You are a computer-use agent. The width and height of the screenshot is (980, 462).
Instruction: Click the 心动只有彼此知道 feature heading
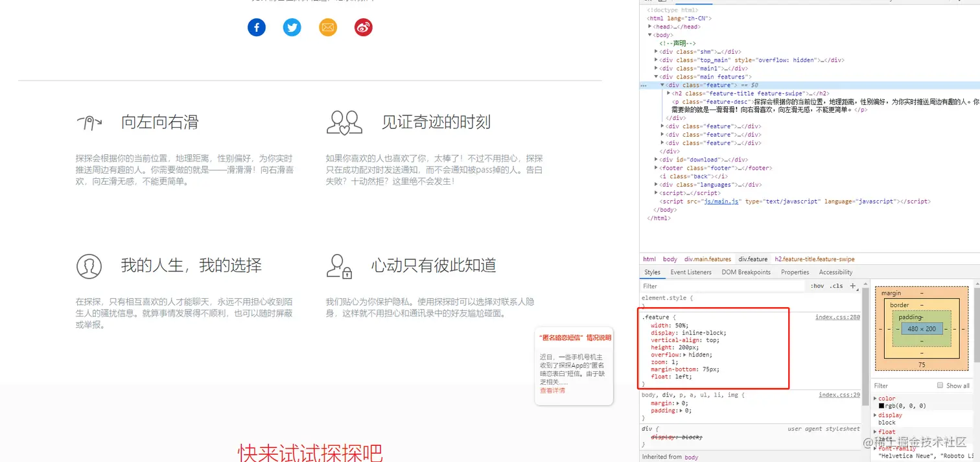[x=434, y=265]
